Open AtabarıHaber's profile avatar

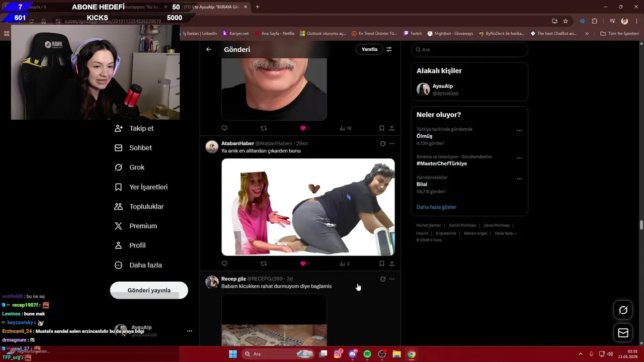[212, 147]
